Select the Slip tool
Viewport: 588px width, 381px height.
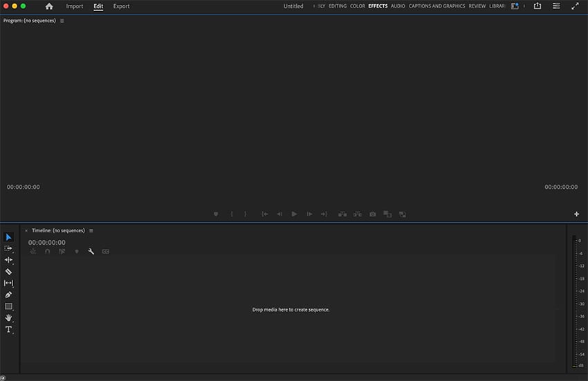pos(8,283)
